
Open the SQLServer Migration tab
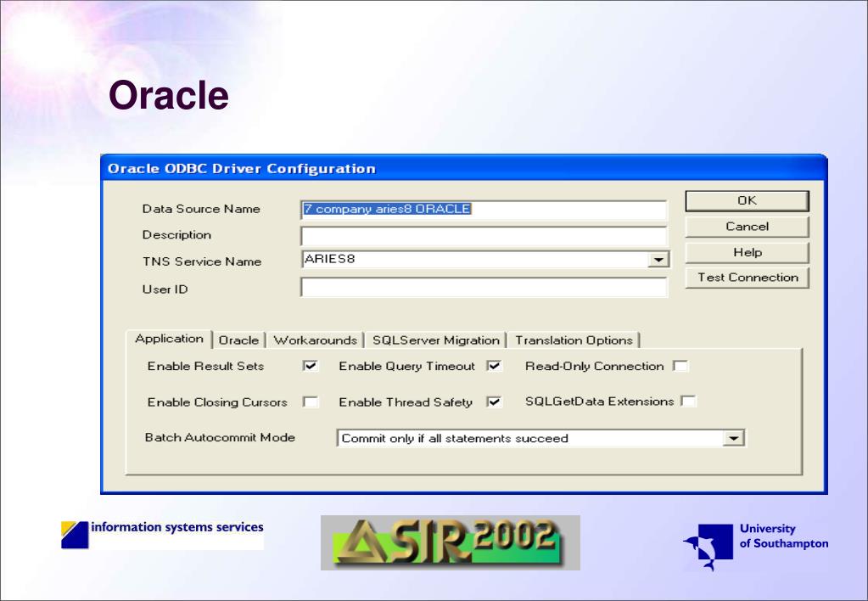point(435,340)
